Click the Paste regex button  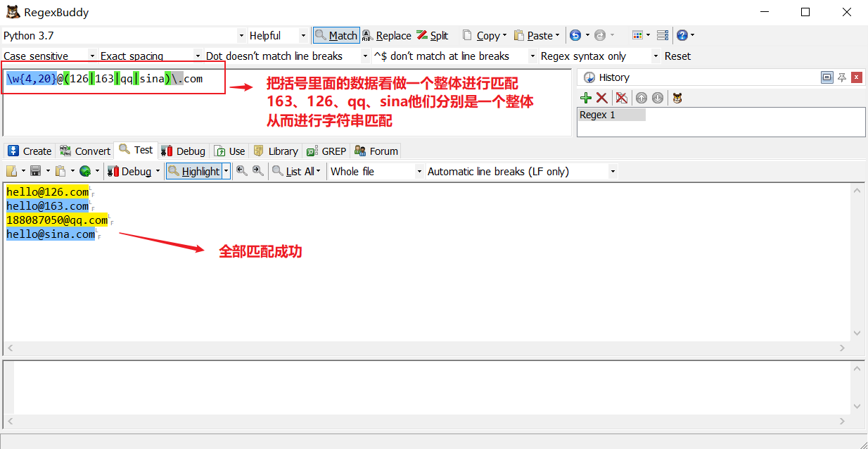tap(533, 35)
